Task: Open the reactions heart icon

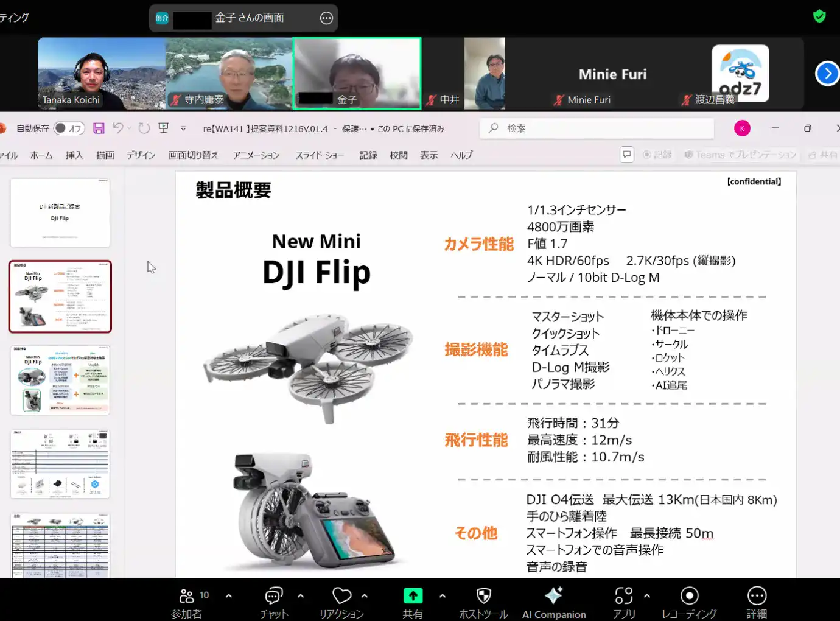Action: click(342, 595)
